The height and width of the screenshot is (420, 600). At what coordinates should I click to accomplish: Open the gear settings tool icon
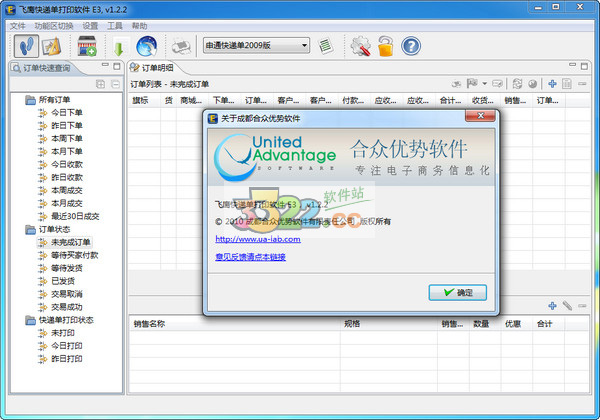[x=360, y=46]
